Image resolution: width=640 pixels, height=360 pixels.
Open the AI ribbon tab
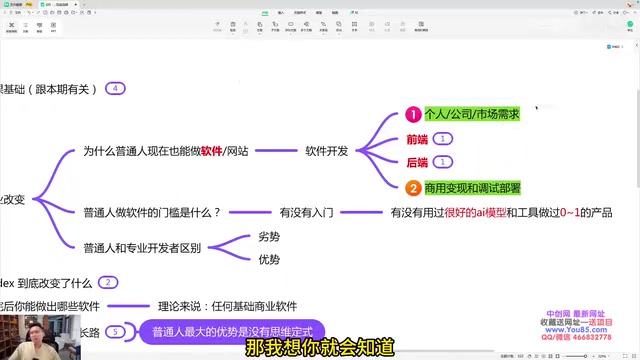coord(354,13)
